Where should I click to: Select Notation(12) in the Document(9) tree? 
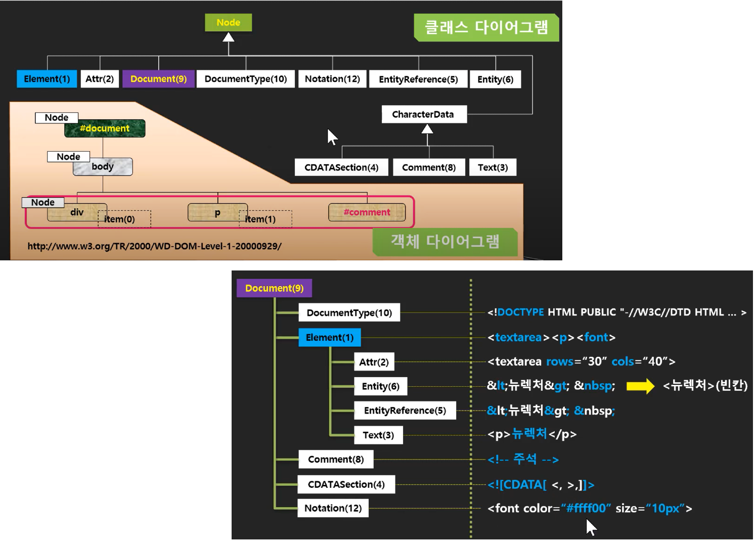coord(333,508)
